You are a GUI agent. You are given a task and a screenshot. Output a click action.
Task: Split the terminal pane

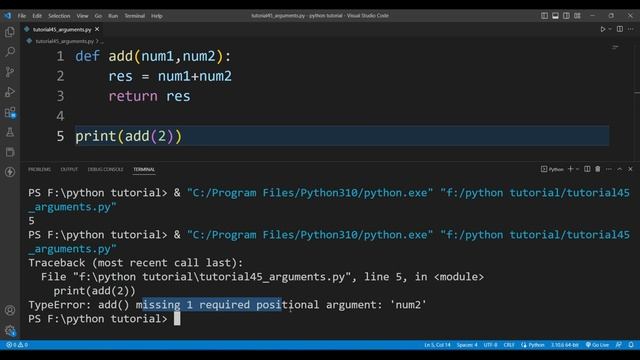[x=587, y=169]
